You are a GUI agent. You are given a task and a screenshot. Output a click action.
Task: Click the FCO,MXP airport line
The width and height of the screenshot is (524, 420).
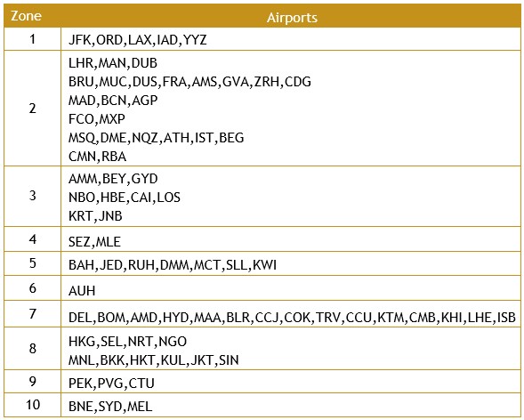97,119
